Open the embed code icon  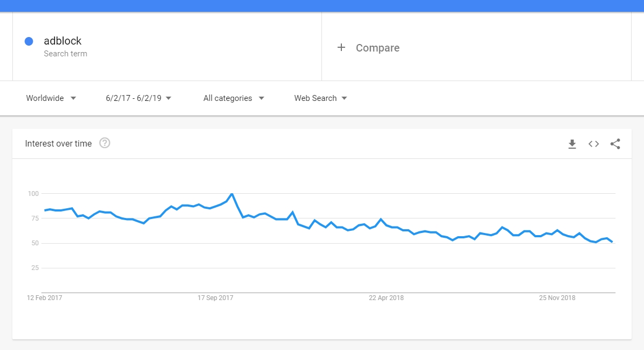click(593, 144)
